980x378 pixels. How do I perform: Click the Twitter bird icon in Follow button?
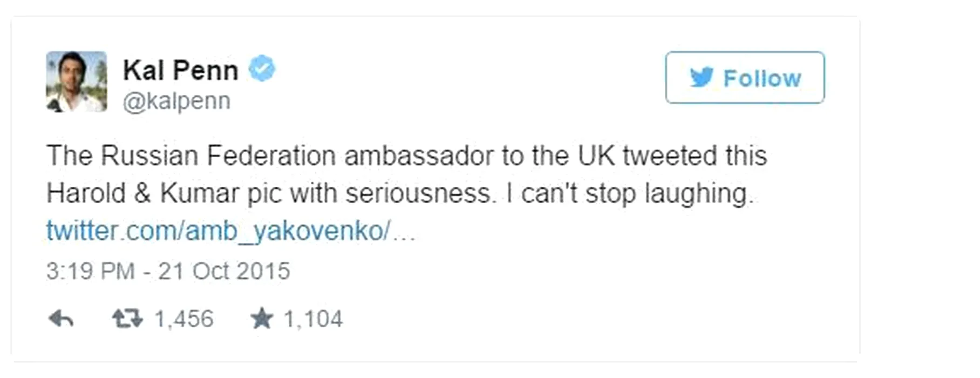[x=702, y=78]
